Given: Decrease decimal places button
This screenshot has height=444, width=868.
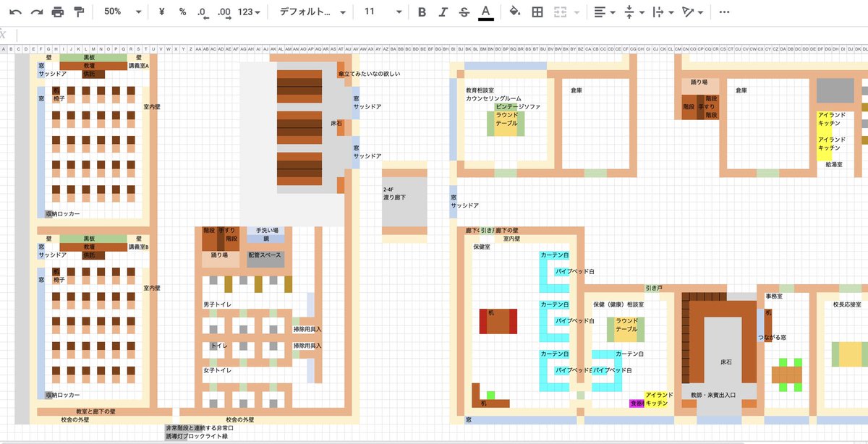Looking at the screenshot, I should (x=203, y=12).
